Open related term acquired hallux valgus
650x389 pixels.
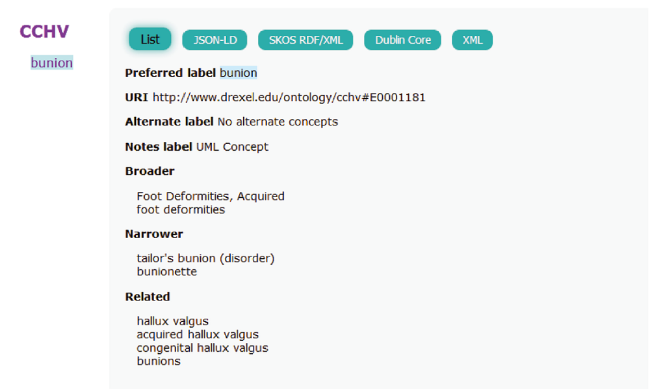click(198, 334)
